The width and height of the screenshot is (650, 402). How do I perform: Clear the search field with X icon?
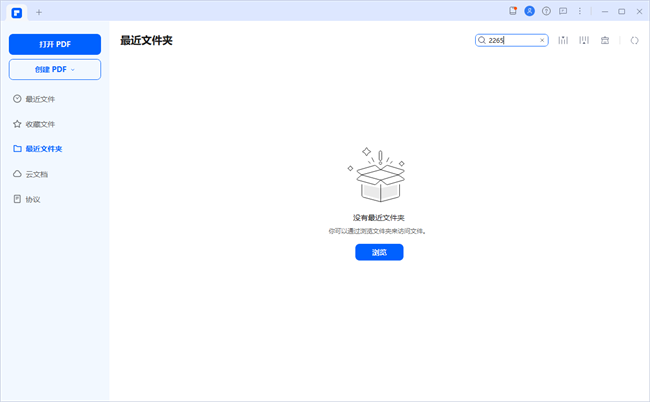pos(542,40)
